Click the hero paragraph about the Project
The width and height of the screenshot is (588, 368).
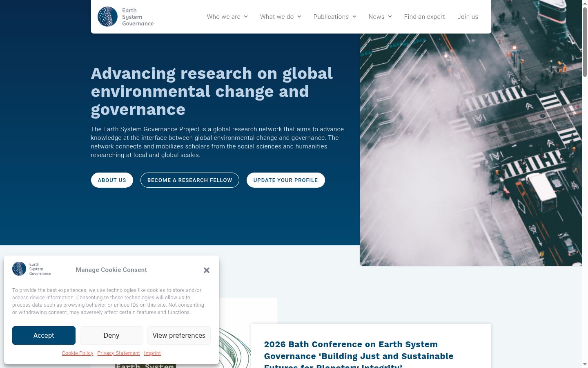(217, 142)
